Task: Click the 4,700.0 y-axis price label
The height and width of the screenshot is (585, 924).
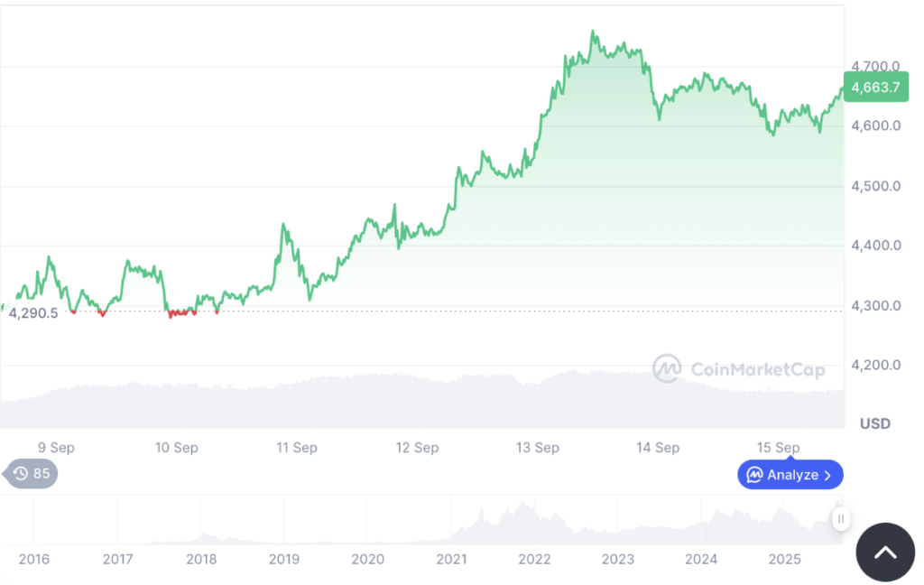Action: (x=875, y=66)
